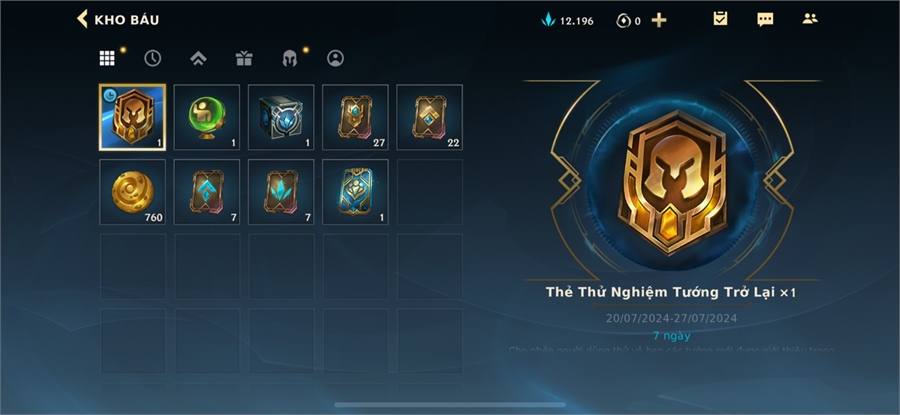Select the champion trial card item
Image resolution: width=900 pixels, height=415 pixels.
click(x=133, y=118)
